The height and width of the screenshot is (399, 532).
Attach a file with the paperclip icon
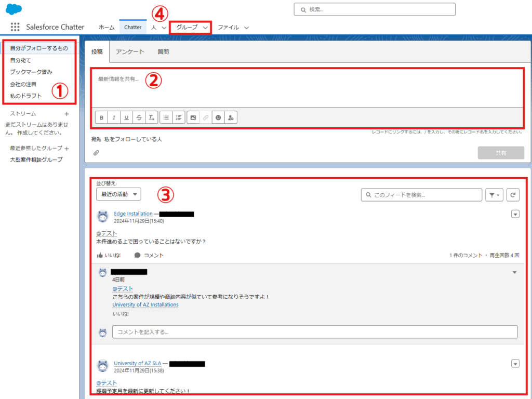tap(96, 153)
